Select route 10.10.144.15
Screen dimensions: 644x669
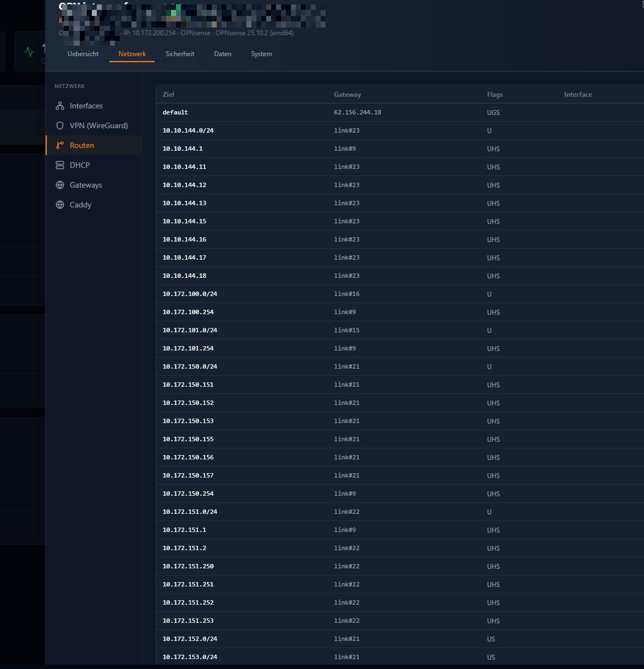point(400,221)
